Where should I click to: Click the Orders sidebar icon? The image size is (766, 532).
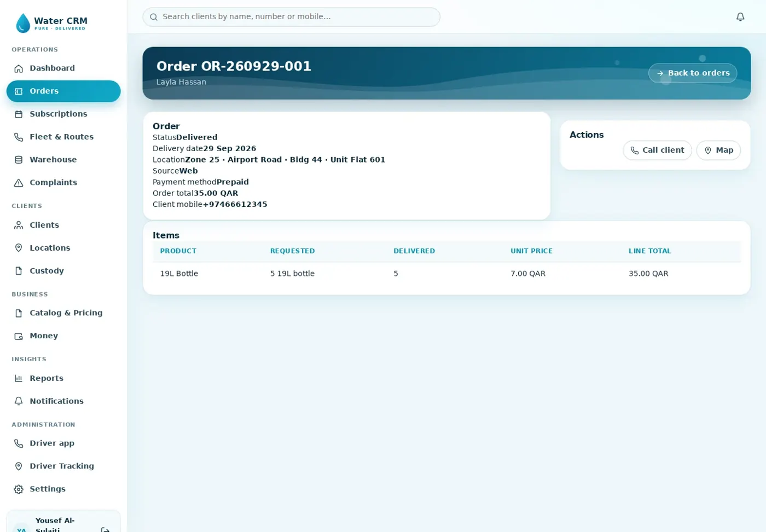pyautogui.click(x=19, y=91)
